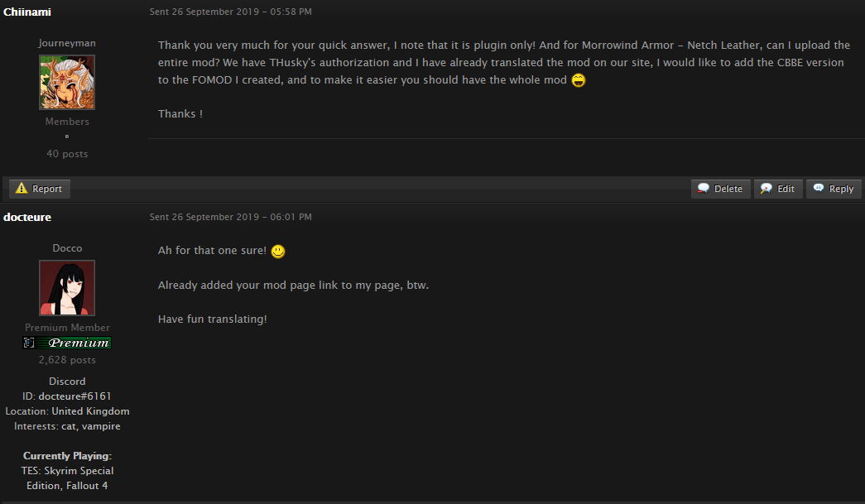The image size is (865, 504).
Task: Delete Chiinami's message
Action: (720, 189)
